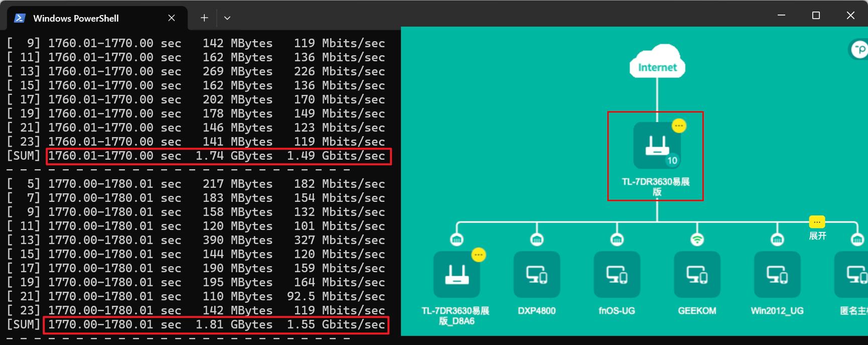
Task: Select the DXP4800 device icon
Action: 537,275
